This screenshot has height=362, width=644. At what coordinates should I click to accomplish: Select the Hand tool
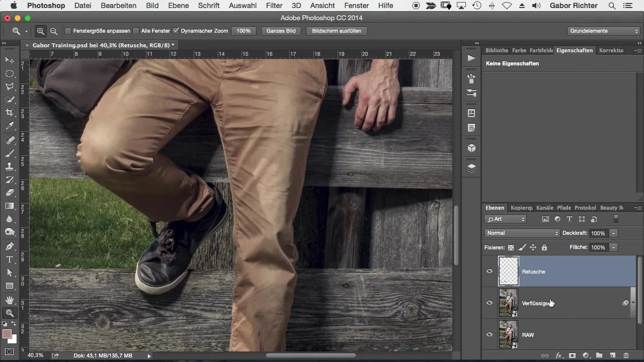9,300
